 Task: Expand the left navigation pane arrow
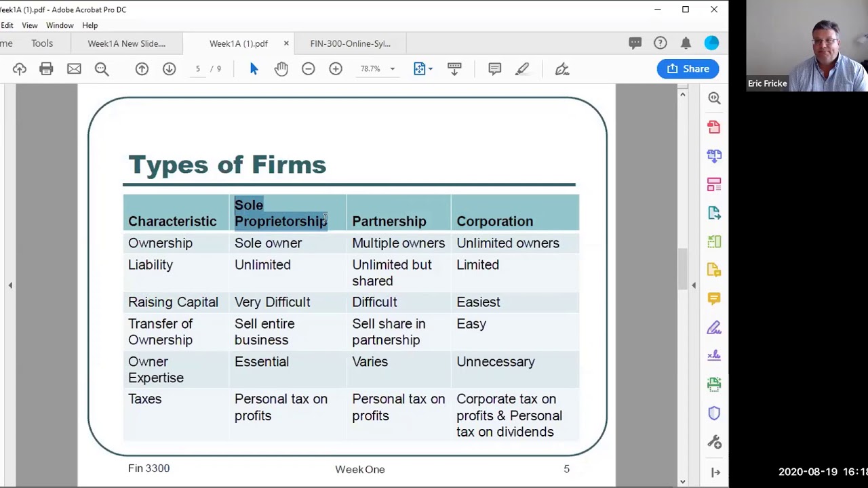pos(10,285)
